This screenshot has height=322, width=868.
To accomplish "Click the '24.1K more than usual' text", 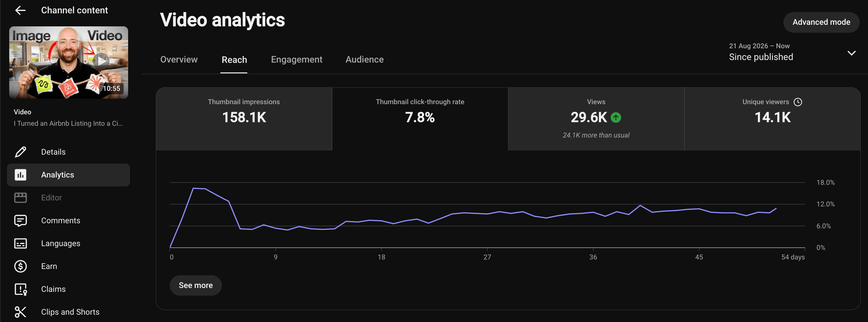I will tap(596, 135).
